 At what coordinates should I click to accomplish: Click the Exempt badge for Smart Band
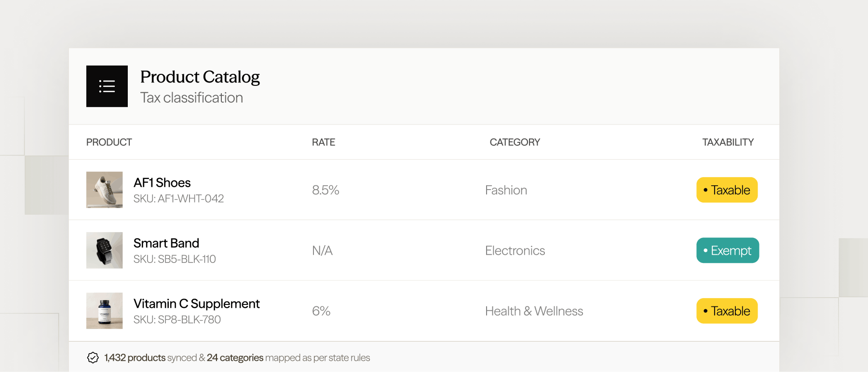(x=728, y=250)
